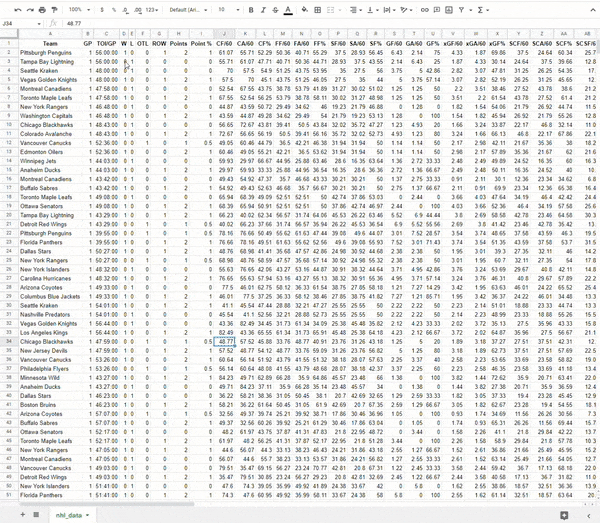This screenshot has width=600, height=523.
Task: Open the borders menu
Action: [318, 10]
